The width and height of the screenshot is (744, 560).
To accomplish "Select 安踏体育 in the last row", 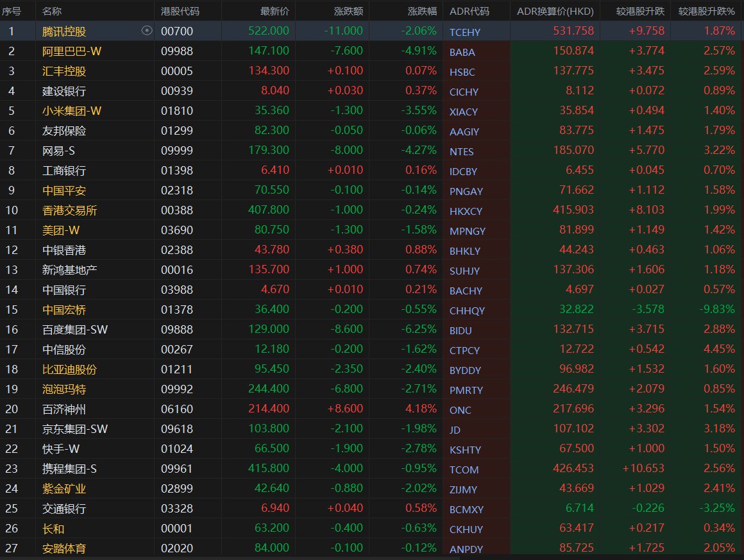I will 64,548.
